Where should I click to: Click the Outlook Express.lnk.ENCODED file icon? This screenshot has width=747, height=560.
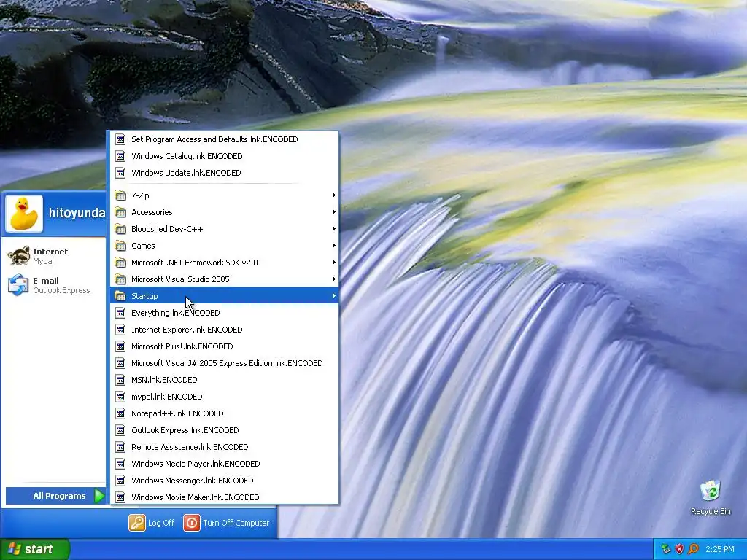coord(120,430)
